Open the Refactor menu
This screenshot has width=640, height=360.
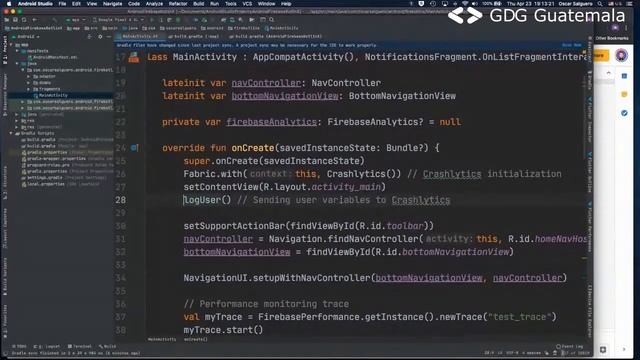pos(178,4)
